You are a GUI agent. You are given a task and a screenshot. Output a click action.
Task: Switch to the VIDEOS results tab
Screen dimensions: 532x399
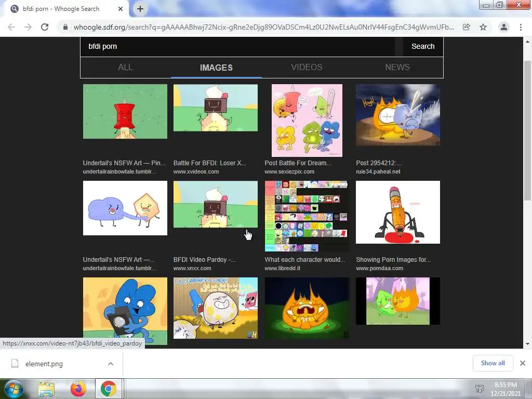click(x=307, y=67)
